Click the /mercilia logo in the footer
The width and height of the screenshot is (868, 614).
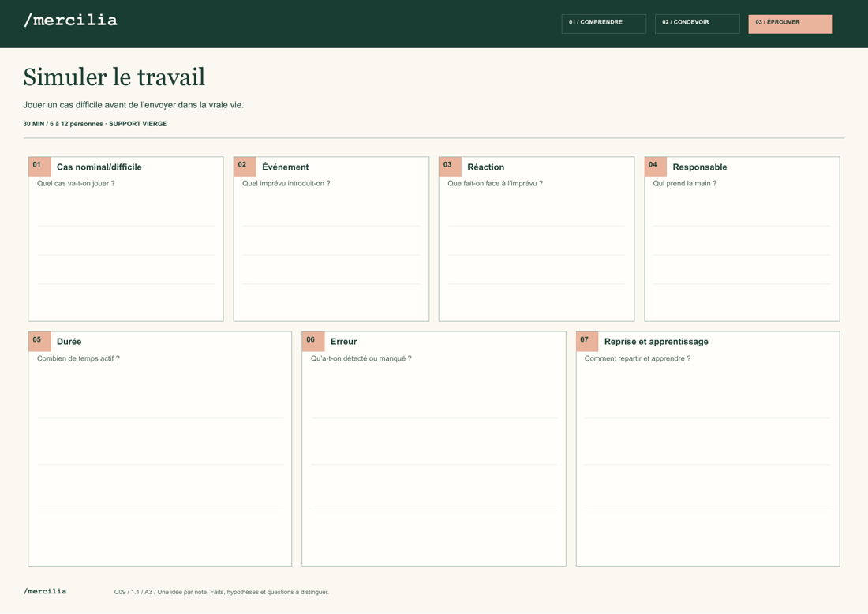[45, 591]
